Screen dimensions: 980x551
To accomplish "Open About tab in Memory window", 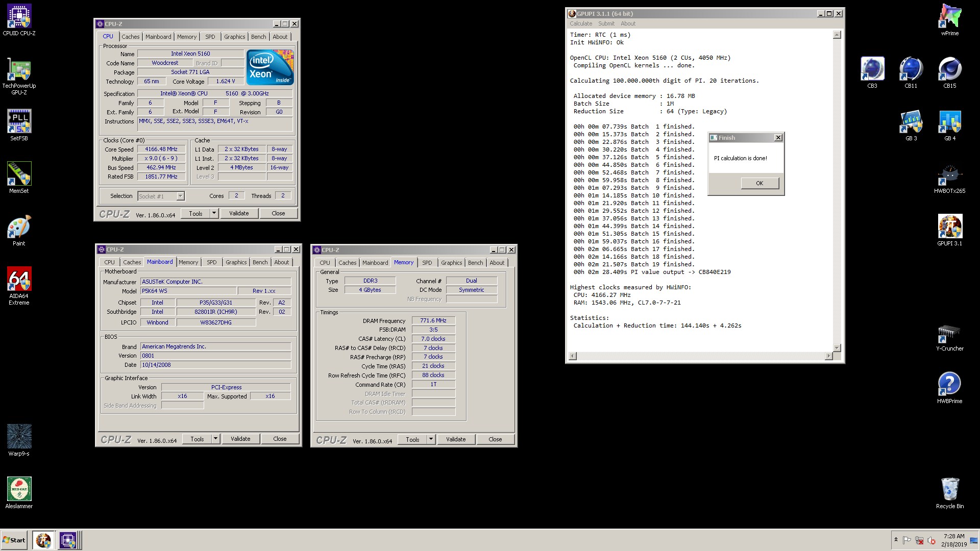I will (497, 263).
